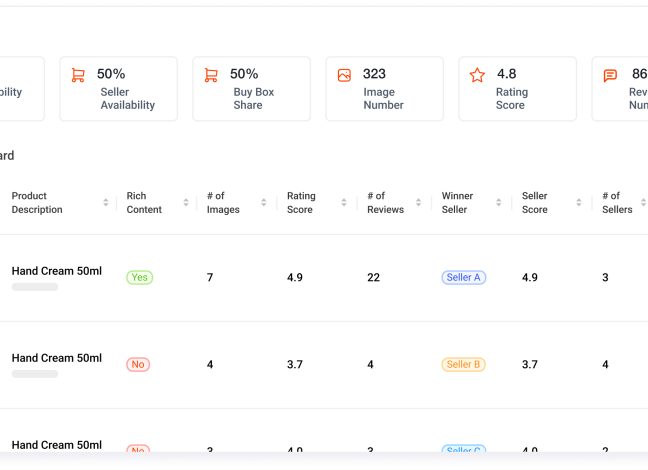Click the # of Reviews column header
Screen dimensions: 648x470
tap(386, 203)
